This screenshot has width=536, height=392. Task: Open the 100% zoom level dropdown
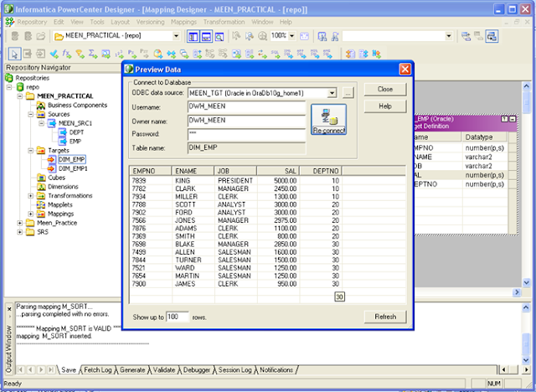pyautogui.click(x=292, y=35)
